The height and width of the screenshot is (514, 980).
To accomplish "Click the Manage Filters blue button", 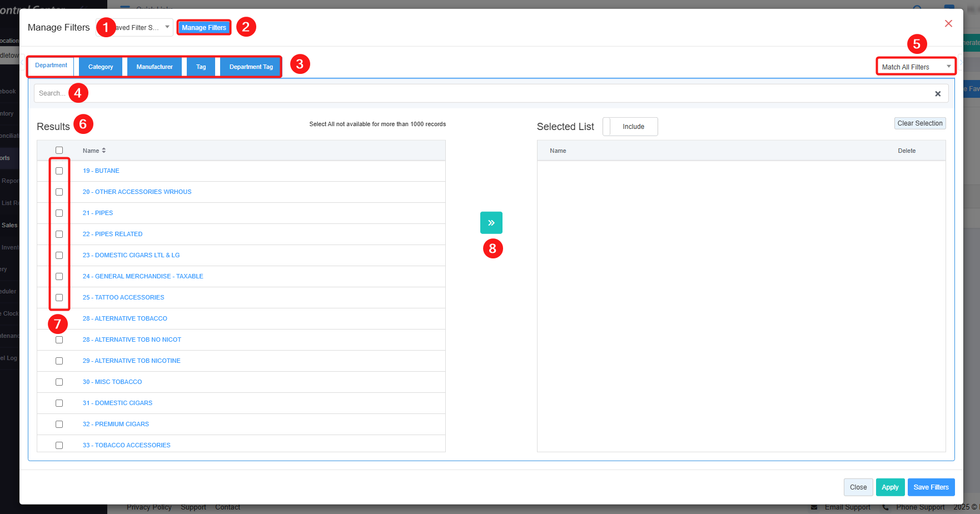I will 204,27.
